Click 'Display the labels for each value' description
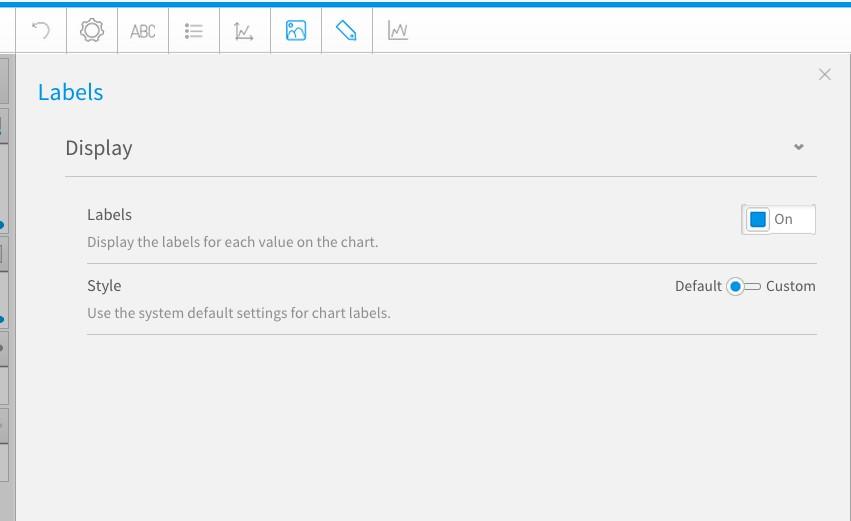Viewport: 851px width, 521px height. 232,242
